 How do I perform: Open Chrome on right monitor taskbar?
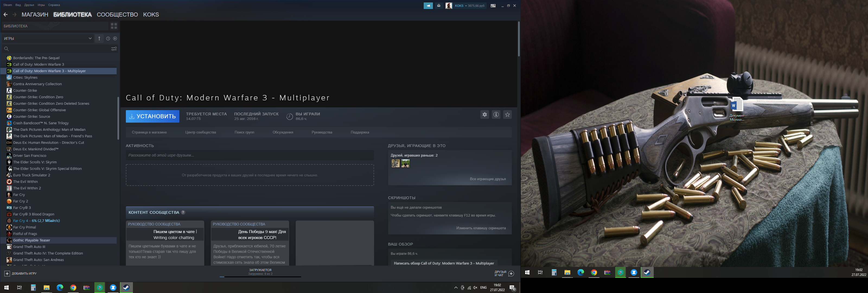coord(594,272)
